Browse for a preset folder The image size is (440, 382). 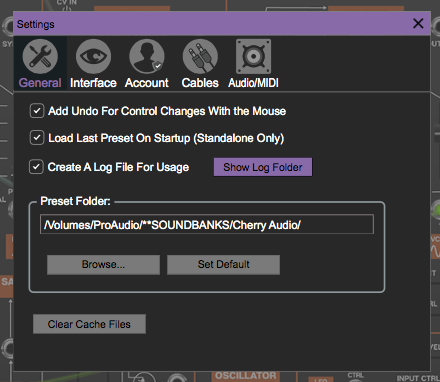pos(103,265)
